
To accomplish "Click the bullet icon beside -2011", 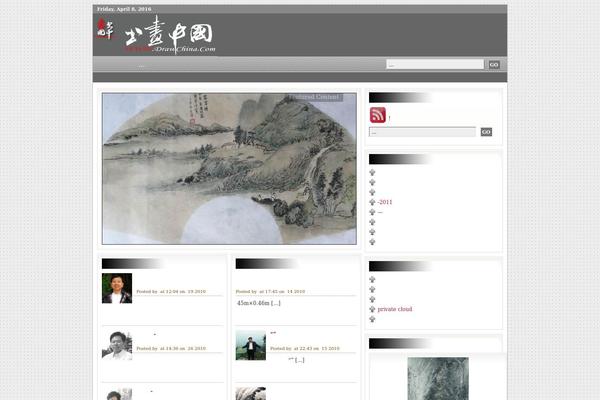I will pos(372,202).
